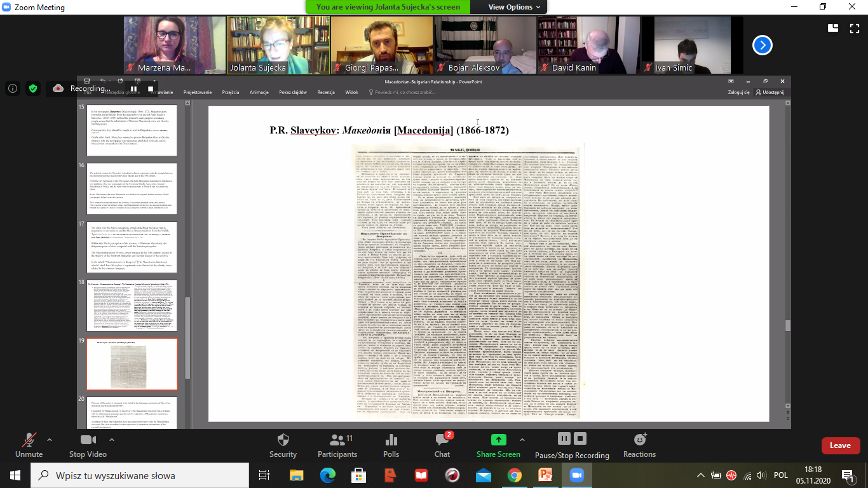This screenshot has width=868, height=488.
Task: Select Giorgi Papas's video thumbnail
Action: click(x=382, y=45)
